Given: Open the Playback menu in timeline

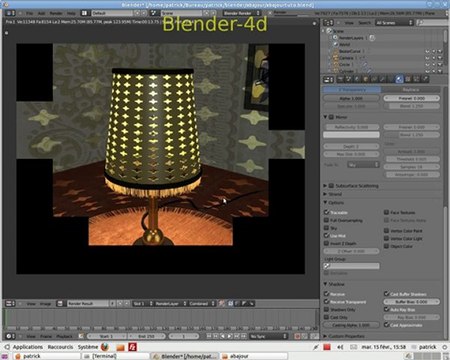Looking at the screenshot, I should pyautogui.click(x=65, y=336).
